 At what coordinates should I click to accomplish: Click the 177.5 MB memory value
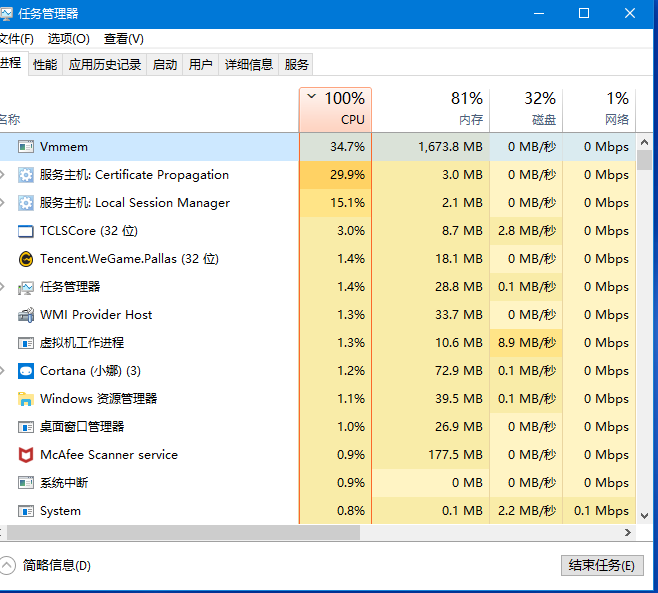tap(456, 455)
